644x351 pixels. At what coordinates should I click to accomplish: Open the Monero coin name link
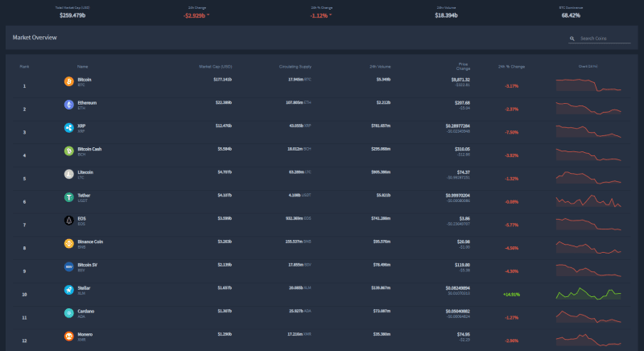[x=85, y=333]
